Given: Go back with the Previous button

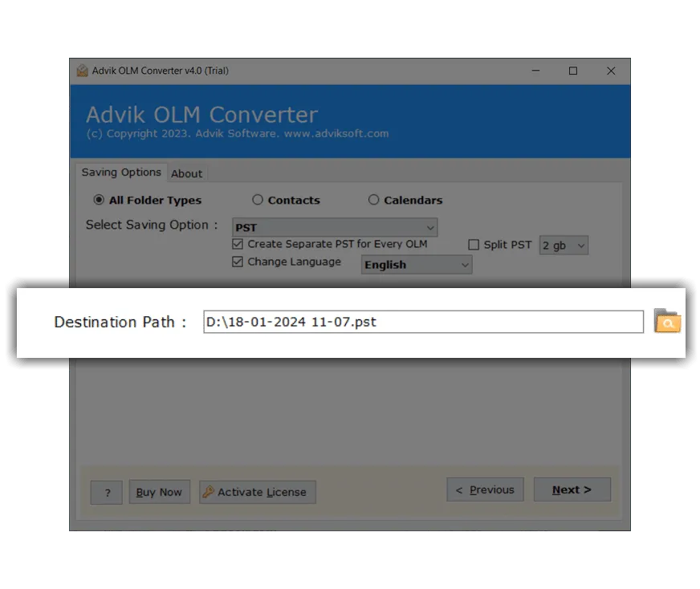Looking at the screenshot, I should 486,489.
